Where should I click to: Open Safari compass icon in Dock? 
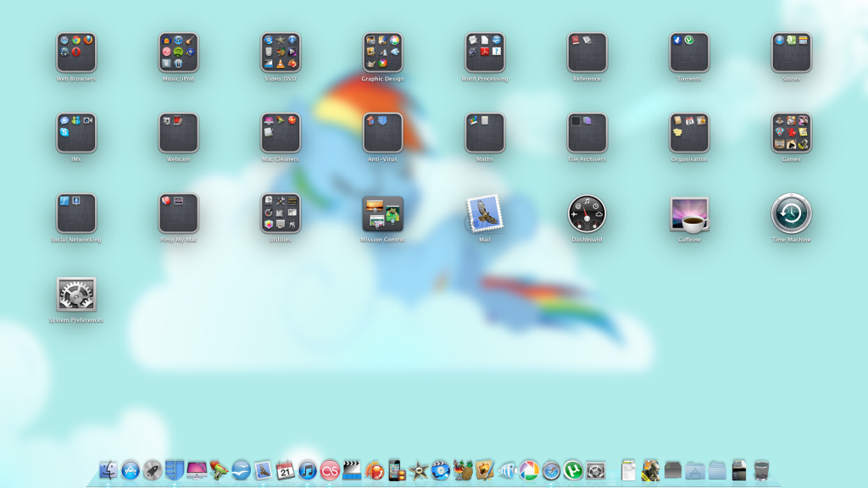tap(551, 470)
